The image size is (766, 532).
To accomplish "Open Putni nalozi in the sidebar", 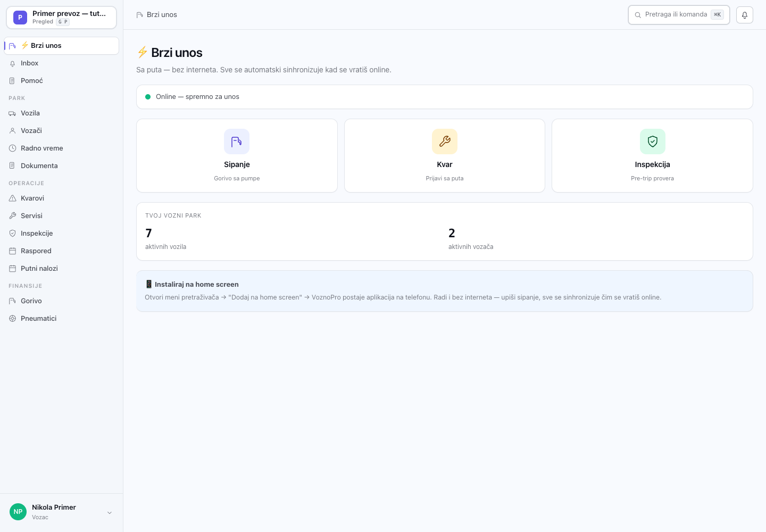I will pos(62,269).
